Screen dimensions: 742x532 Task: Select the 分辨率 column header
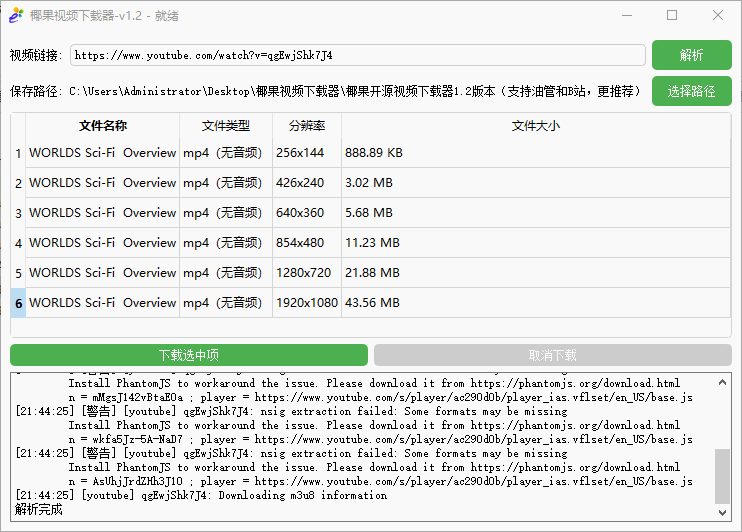pos(307,125)
